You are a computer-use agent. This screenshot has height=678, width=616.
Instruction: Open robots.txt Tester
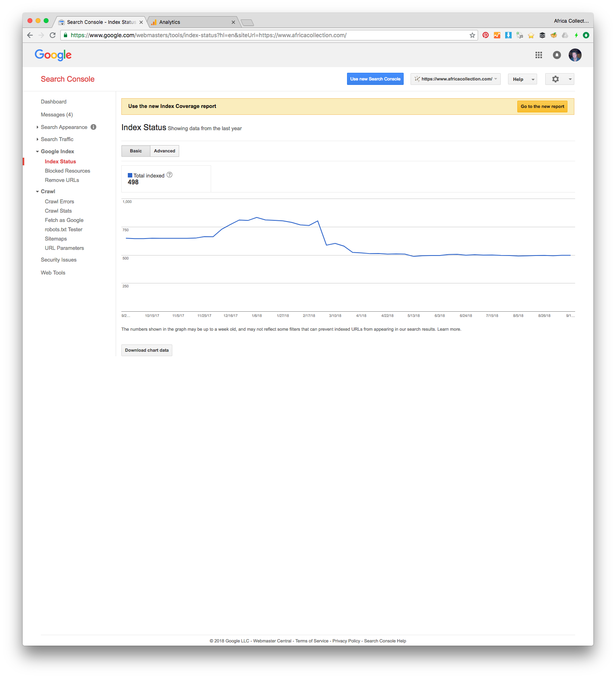(x=64, y=229)
